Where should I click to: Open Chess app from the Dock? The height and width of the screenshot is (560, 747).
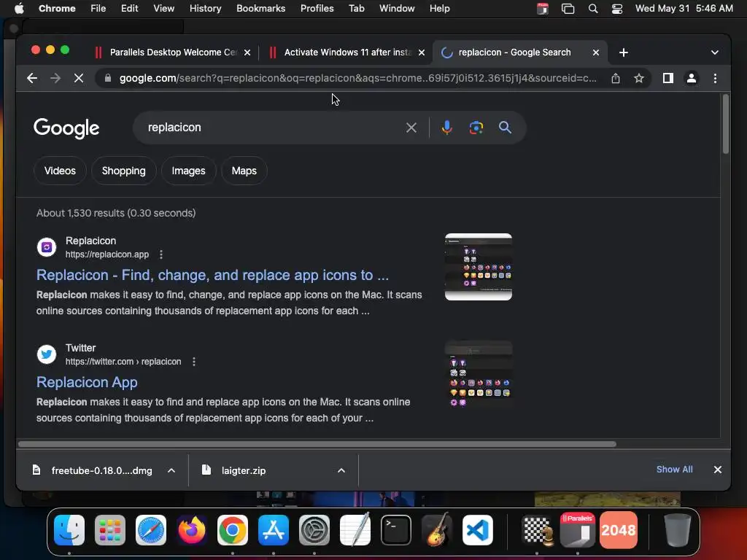tap(538, 530)
